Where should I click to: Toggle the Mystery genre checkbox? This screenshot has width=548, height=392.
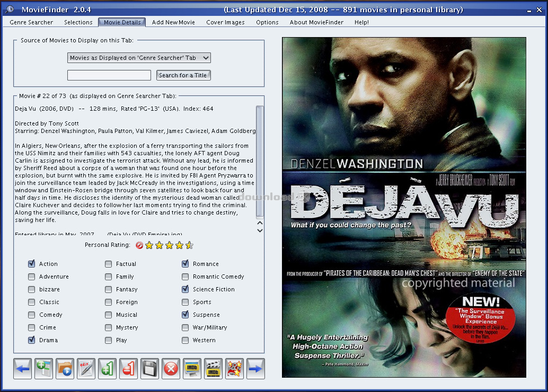pyautogui.click(x=108, y=327)
